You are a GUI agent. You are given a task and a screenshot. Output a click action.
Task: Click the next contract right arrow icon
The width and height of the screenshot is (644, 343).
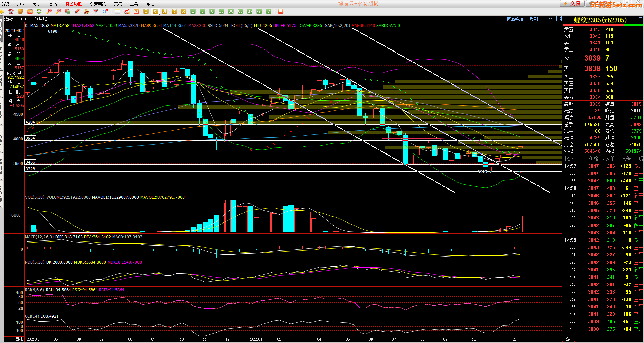[553, 19]
